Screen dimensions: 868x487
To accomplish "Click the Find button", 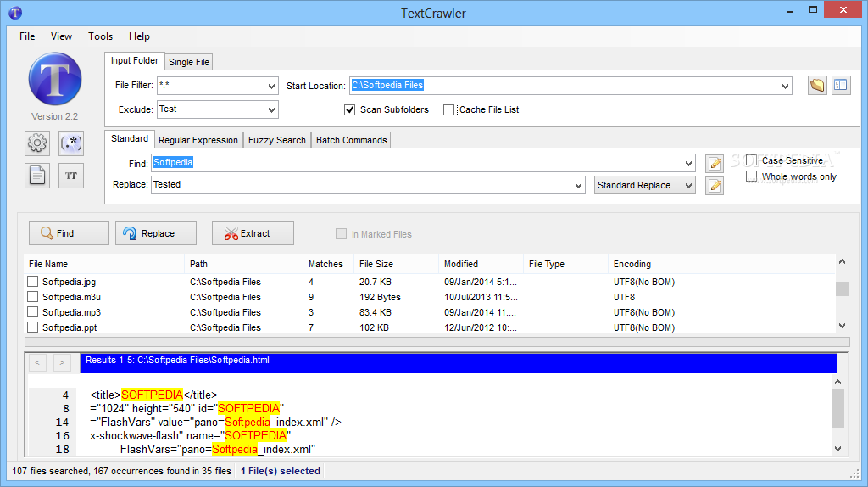I will pyautogui.click(x=69, y=233).
